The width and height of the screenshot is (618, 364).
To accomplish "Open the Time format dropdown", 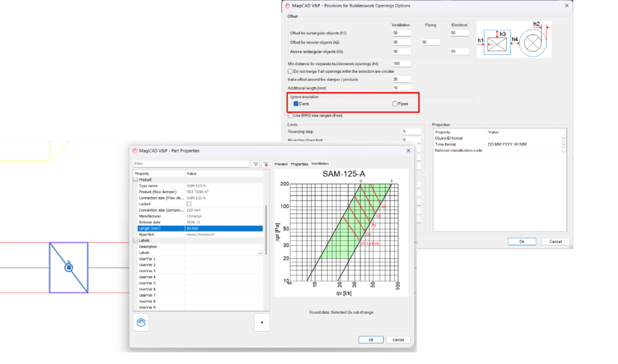I will click(564, 144).
